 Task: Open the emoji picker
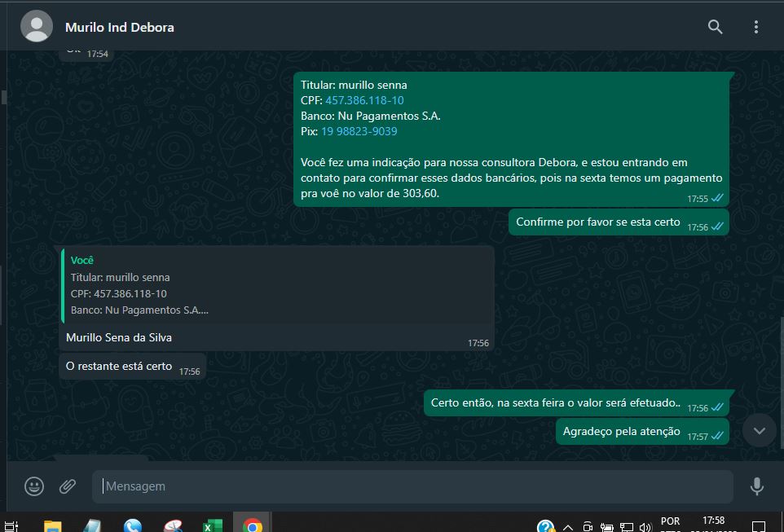34,486
